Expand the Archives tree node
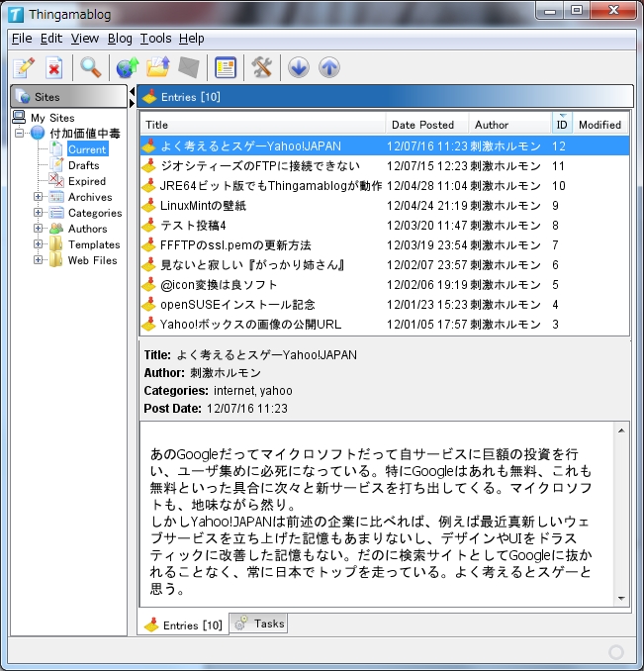The height and width of the screenshot is (671, 644). pyautogui.click(x=38, y=197)
